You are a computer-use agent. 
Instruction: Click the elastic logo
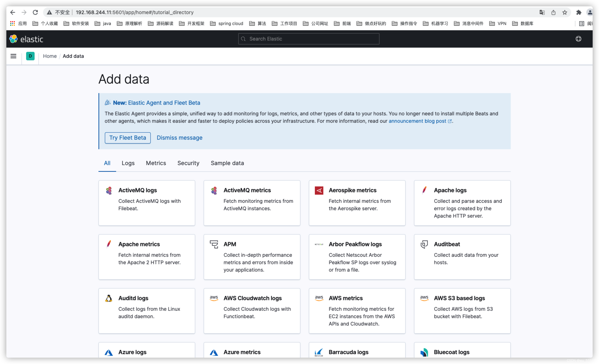(x=26, y=39)
